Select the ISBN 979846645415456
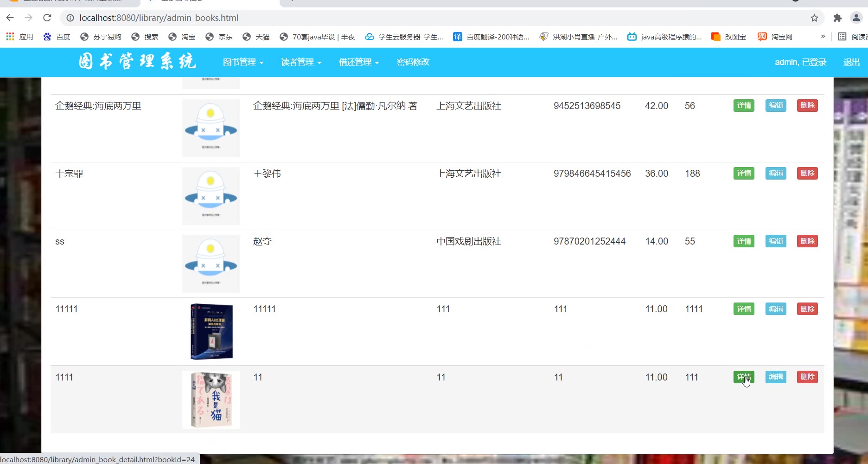Screen dimensions: 868x464 coord(592,174)
